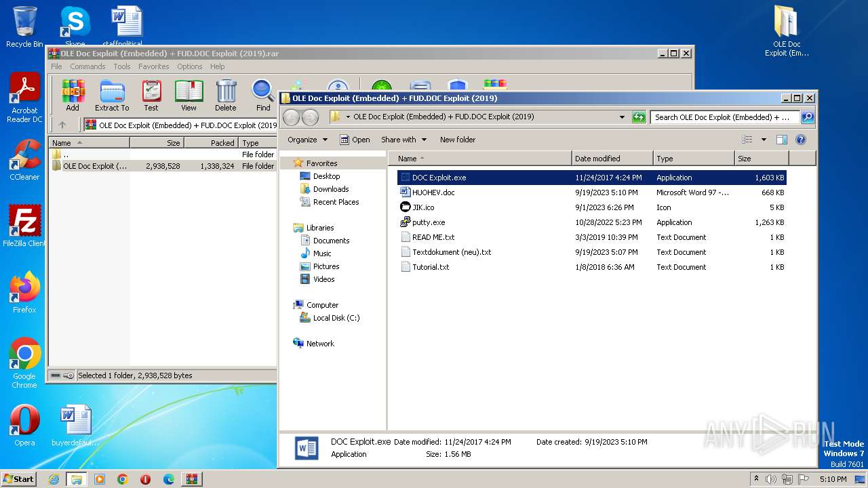This screenshot has width=868, height=488.
Task: Click Internet Explorer taskbar icon
Action: [x=54, y=479]
